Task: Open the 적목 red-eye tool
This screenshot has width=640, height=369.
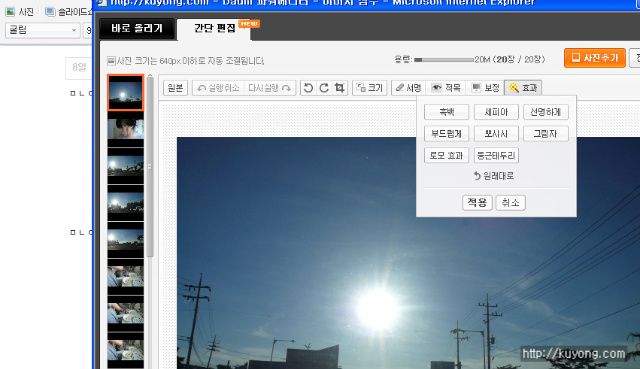Action: (447, 88)
